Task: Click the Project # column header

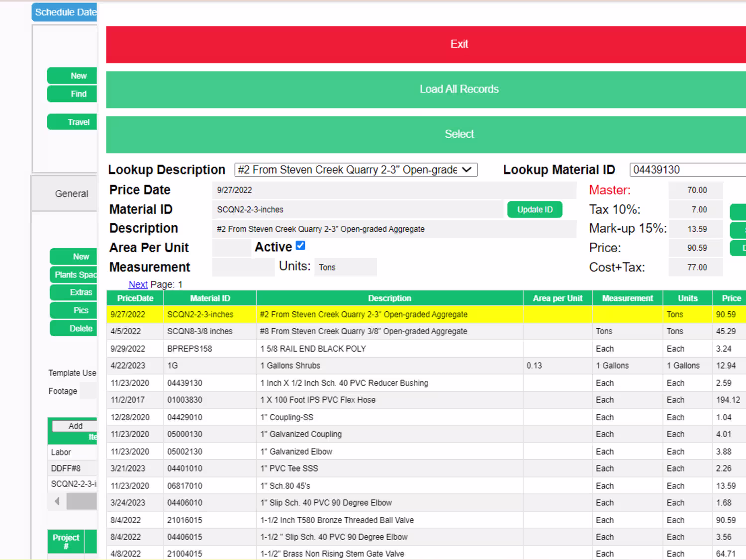Action: tap(66, 542)
